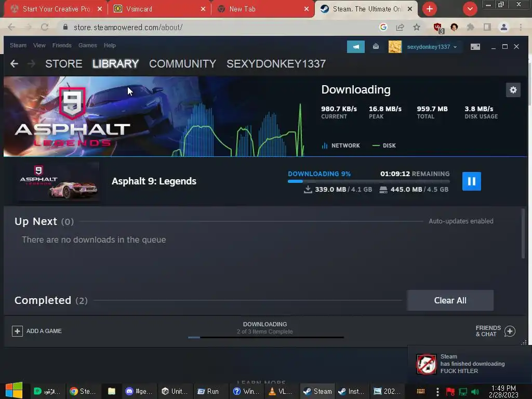
Task: Click the Asphalt 9: Legends title
Action: (x=154, y=181)
